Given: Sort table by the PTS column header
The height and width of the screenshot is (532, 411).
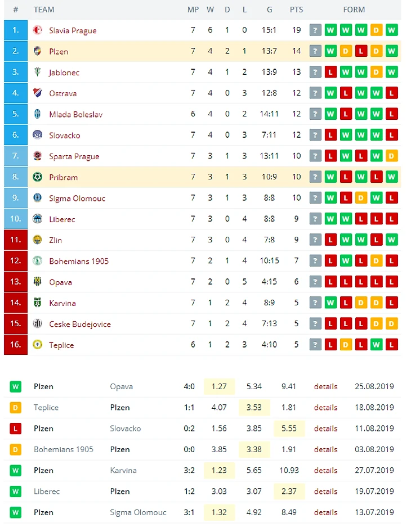Looking at the screenshot, I should 296,10.
